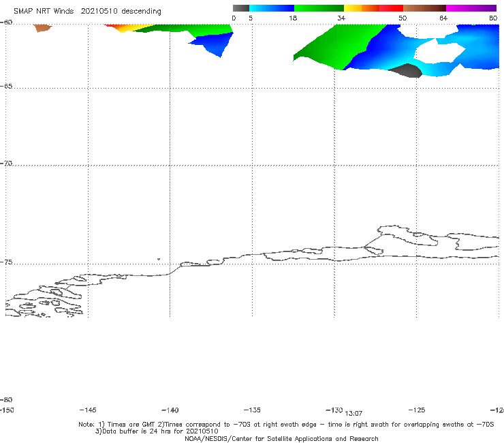Click the magenta 64-80 knot color bar segment

471,8
